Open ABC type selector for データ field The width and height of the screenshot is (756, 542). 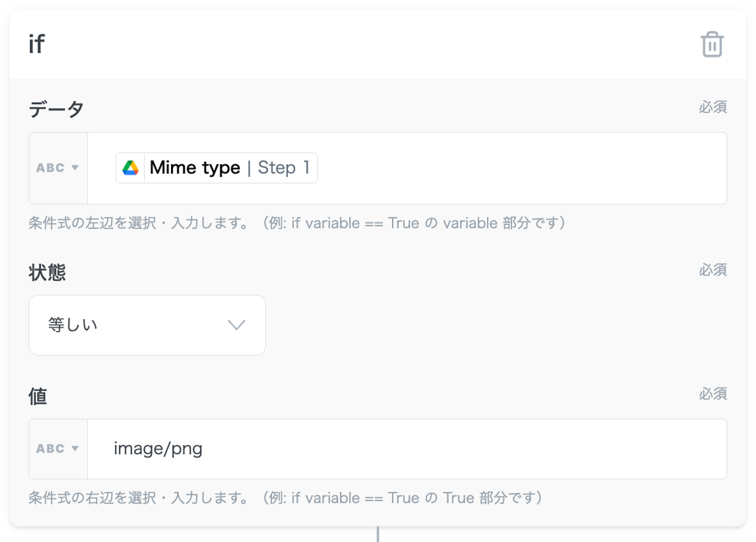pyautogui.click(x=58, y=168)
